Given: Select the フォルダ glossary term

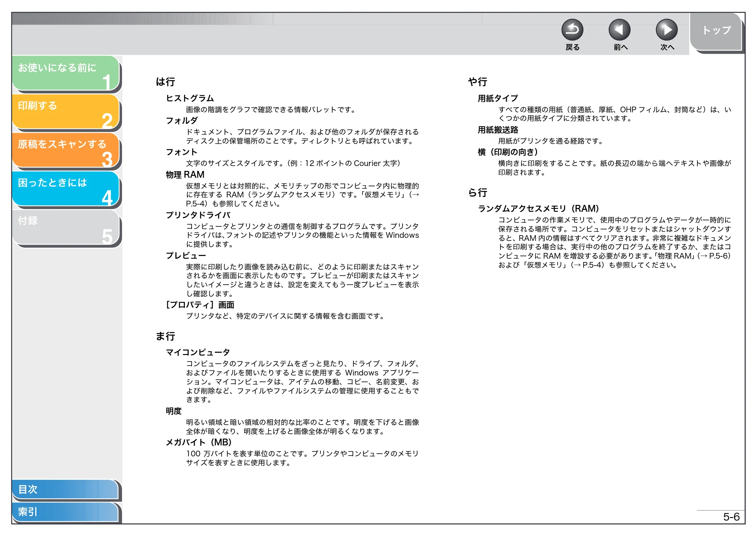Looking at the screenshot, I should (182, 121).
